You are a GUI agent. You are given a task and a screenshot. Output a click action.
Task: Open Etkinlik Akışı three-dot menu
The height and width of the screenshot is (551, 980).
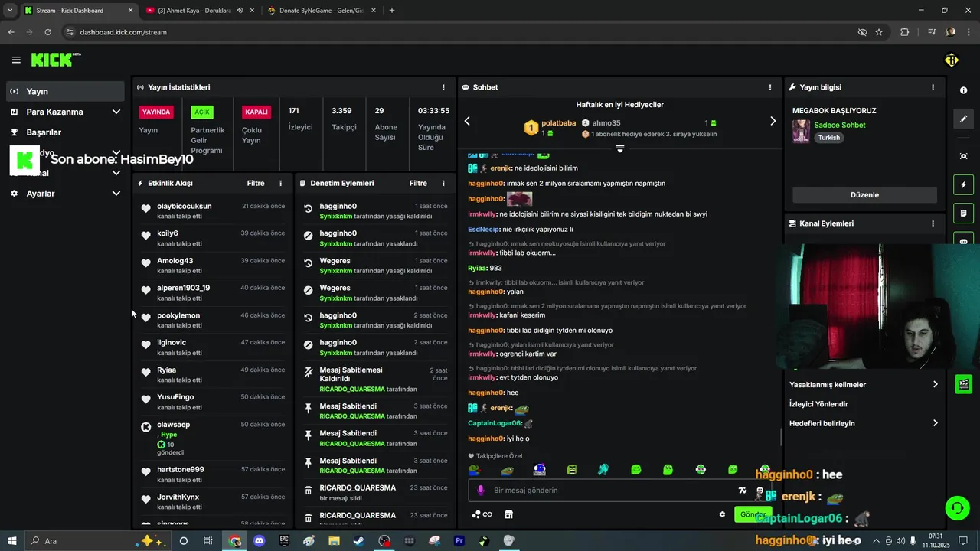click(x=280, y=184)
